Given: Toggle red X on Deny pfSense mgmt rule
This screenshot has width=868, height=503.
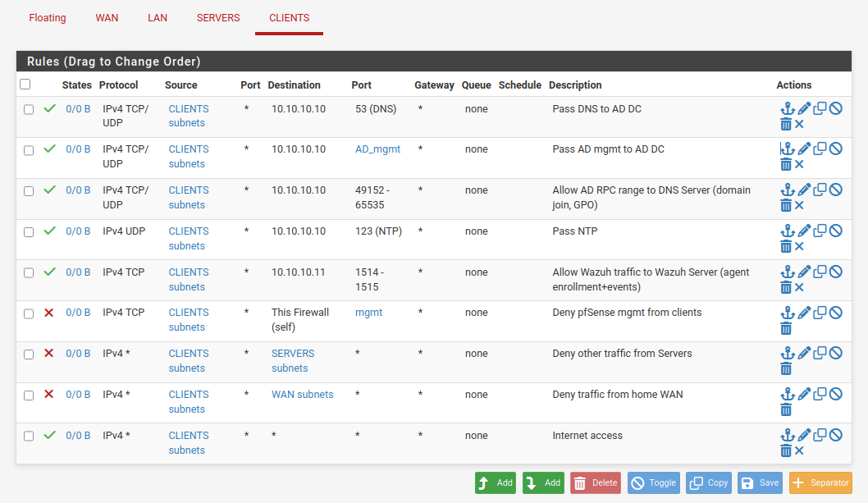Looking at the screenshot, I should click(x=48, y=313).
